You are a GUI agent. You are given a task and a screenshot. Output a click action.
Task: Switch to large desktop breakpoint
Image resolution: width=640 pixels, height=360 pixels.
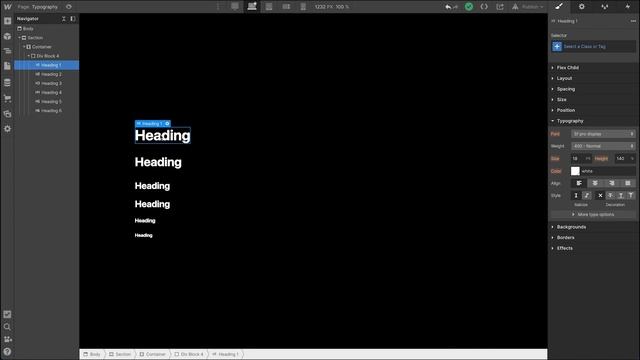point(235,7)
